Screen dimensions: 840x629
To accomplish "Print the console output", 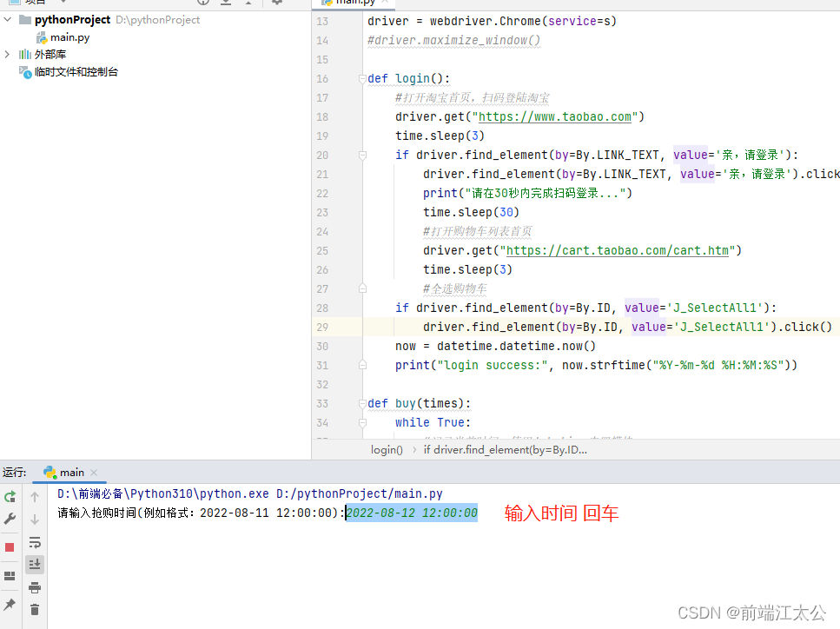I will pos(35,588).
